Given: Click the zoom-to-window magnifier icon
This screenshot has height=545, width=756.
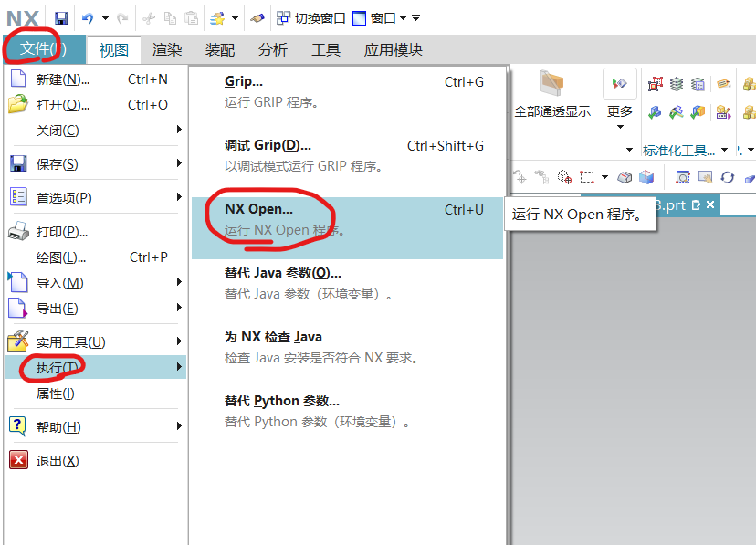Looking at the screenshot, I should (x=683, y=177).
